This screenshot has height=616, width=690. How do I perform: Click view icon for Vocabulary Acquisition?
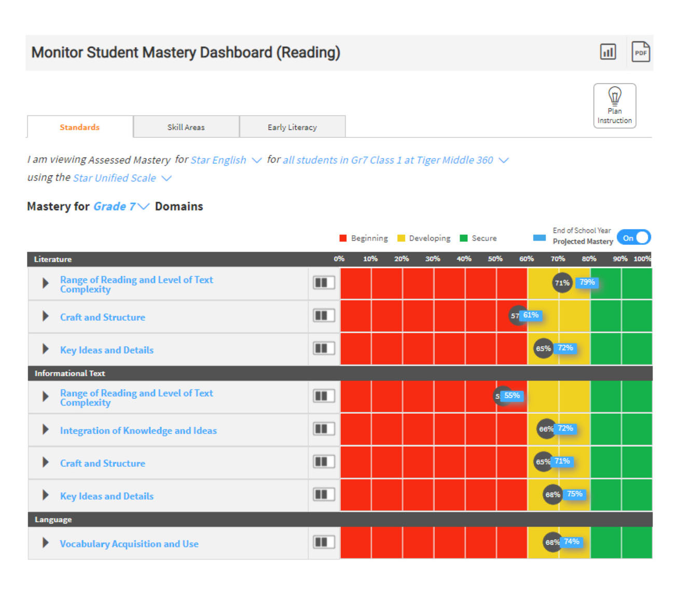(324, 542)
